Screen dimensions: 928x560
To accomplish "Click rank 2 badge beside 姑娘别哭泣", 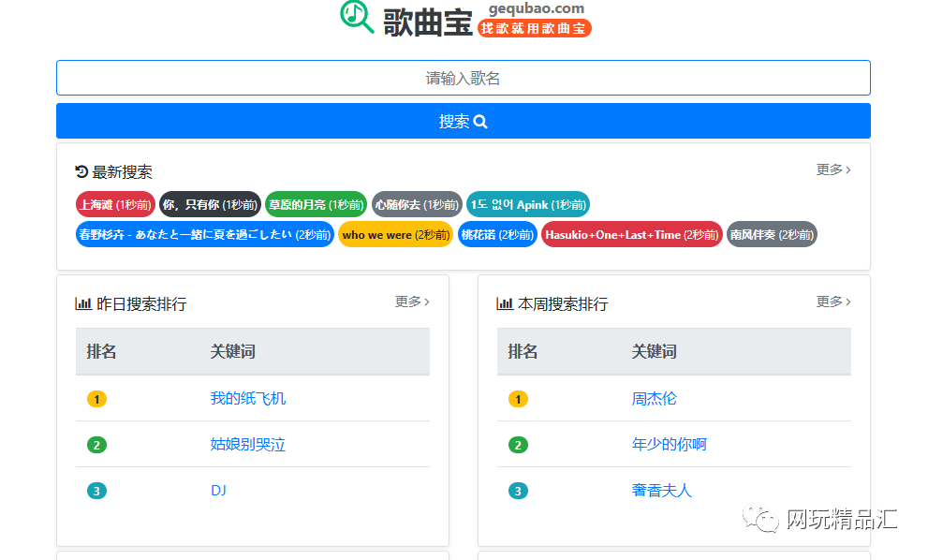I will point(97,445).
